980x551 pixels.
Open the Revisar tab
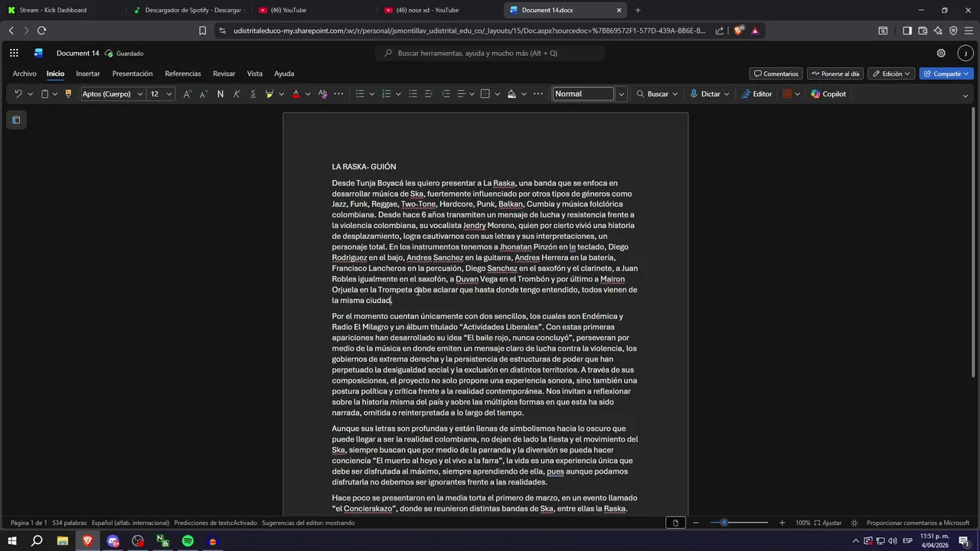point(224,73)
